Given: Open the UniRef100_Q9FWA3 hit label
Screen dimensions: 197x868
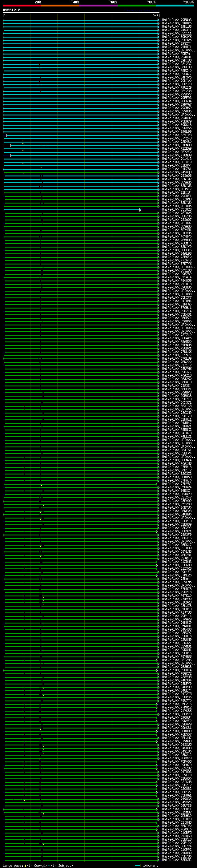Looking at the screenshot, I should pos(176,20).
